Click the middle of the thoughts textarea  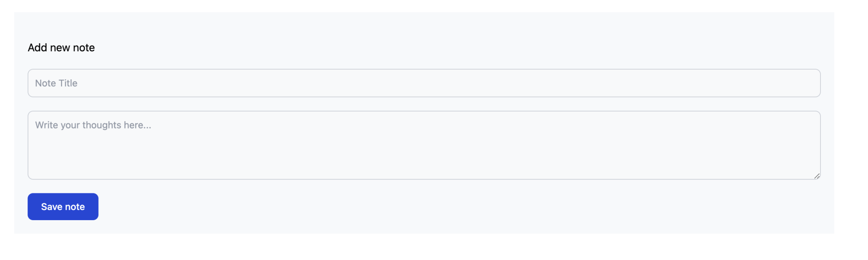(424, 145)
